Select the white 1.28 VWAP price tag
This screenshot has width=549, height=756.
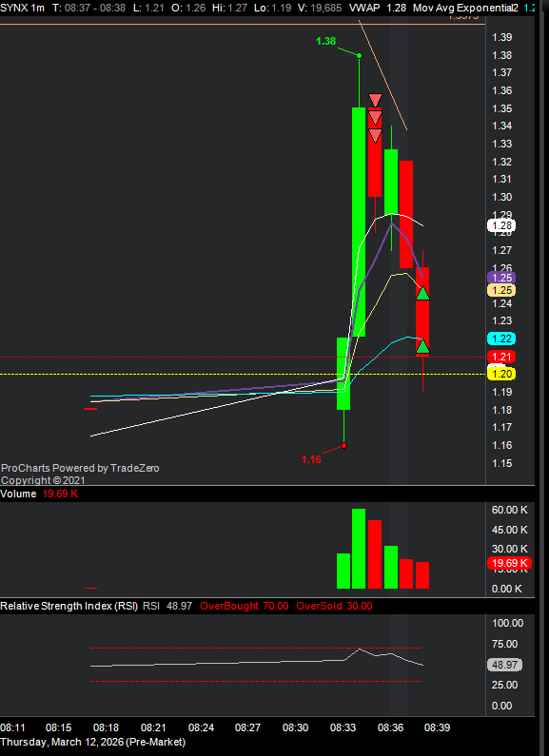pos(501,225)
